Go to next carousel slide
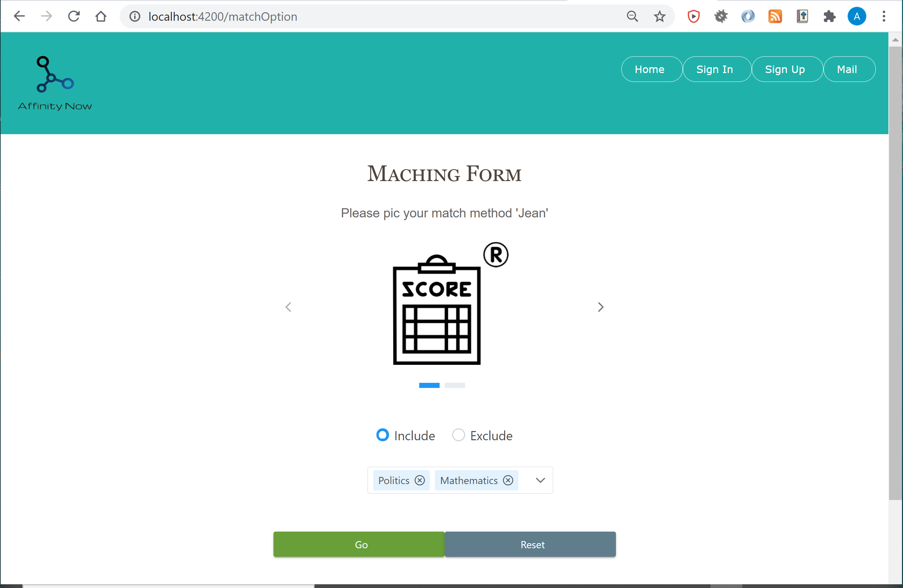The height and width of the screenshot is (588, 903). tap(600, 307)
